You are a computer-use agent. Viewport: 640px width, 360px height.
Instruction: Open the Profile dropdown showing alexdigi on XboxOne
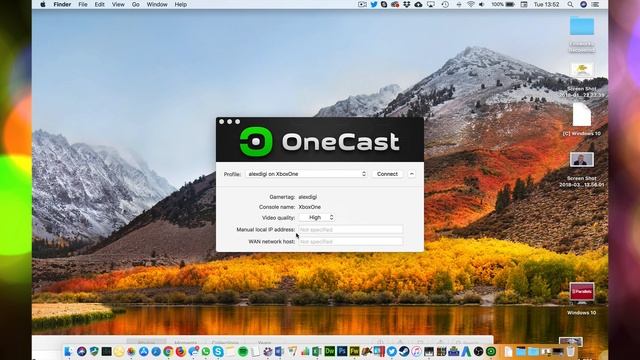(306, 174)
